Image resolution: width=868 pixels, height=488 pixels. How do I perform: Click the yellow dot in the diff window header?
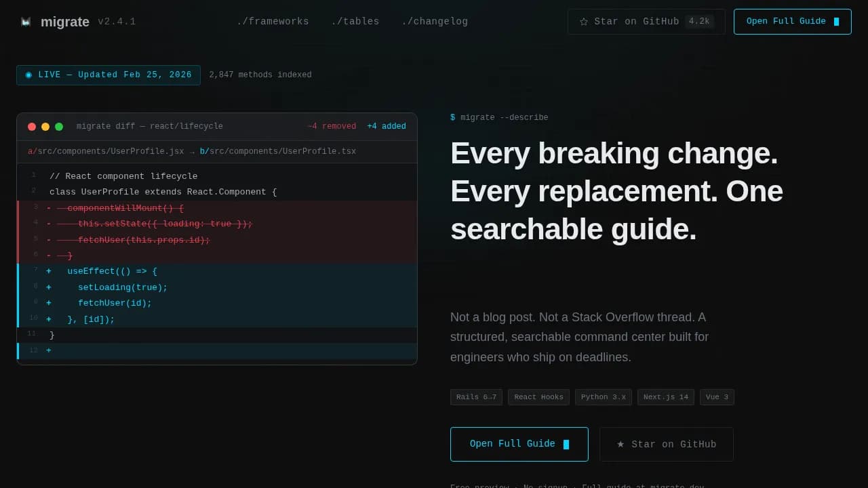point(45,126)
